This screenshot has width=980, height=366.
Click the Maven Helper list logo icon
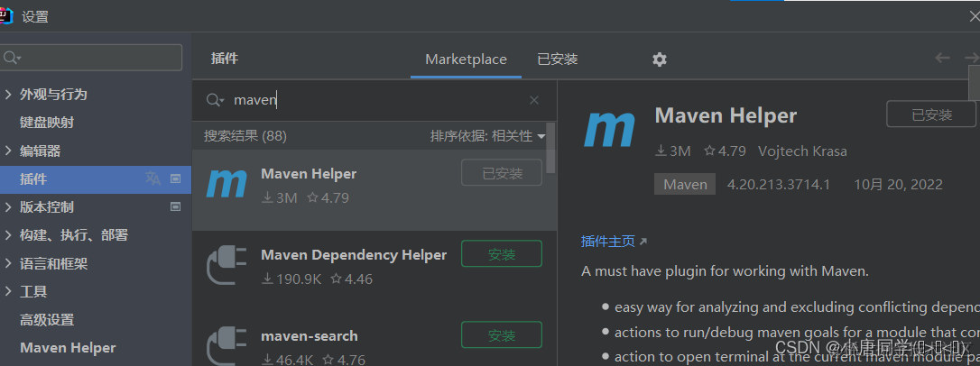click(x=227, y=185)
